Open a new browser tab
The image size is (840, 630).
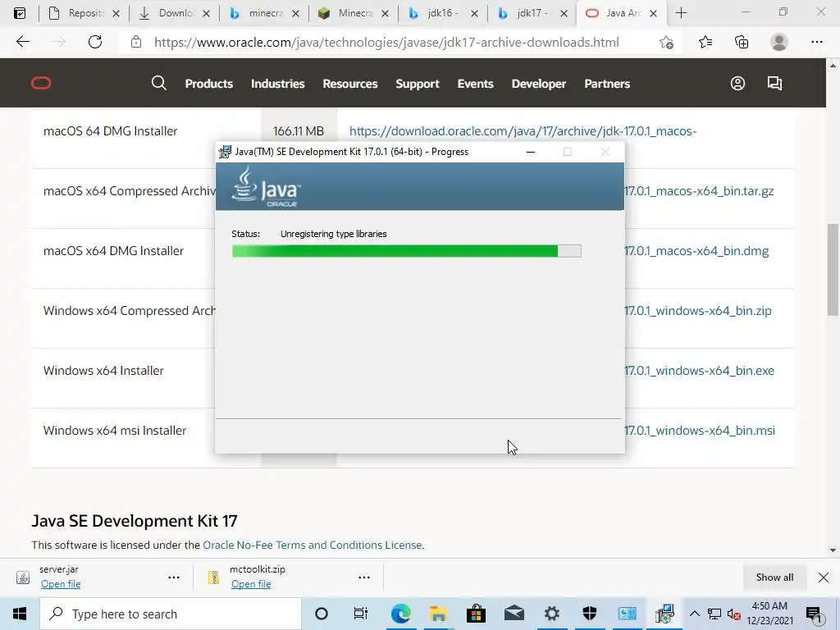click(681, 13)
